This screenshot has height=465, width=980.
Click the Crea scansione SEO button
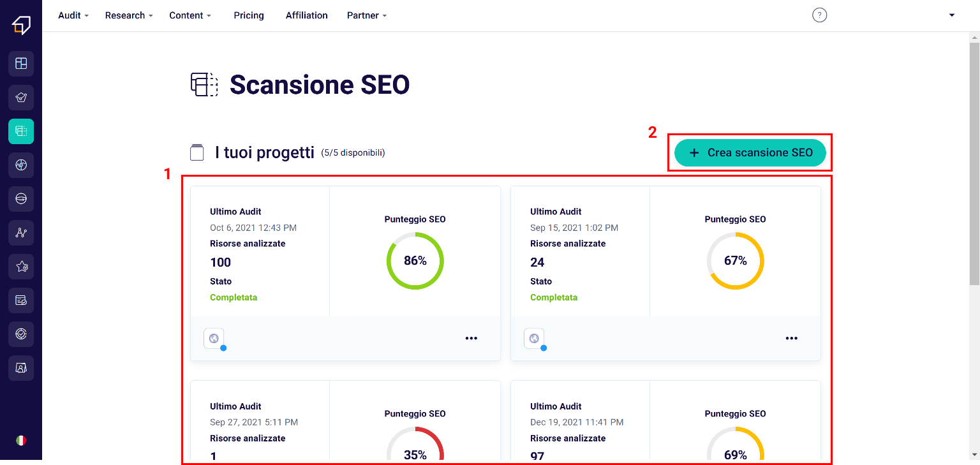pos(750,153)
